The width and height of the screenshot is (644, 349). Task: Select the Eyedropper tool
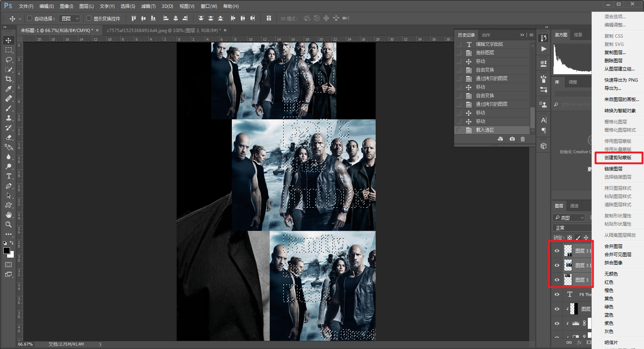pyautogui.click(x=8, y=89)
